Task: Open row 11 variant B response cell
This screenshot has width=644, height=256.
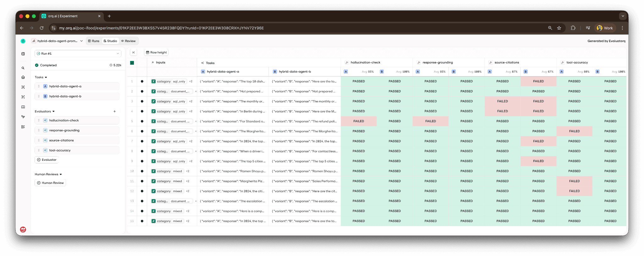Action: tap(305, 181)
